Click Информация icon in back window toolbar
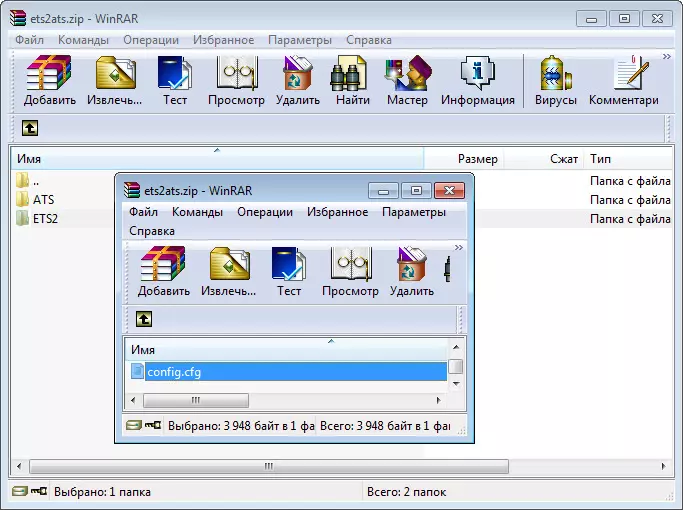Screen dimensions: 683x510 pos(477,72)
